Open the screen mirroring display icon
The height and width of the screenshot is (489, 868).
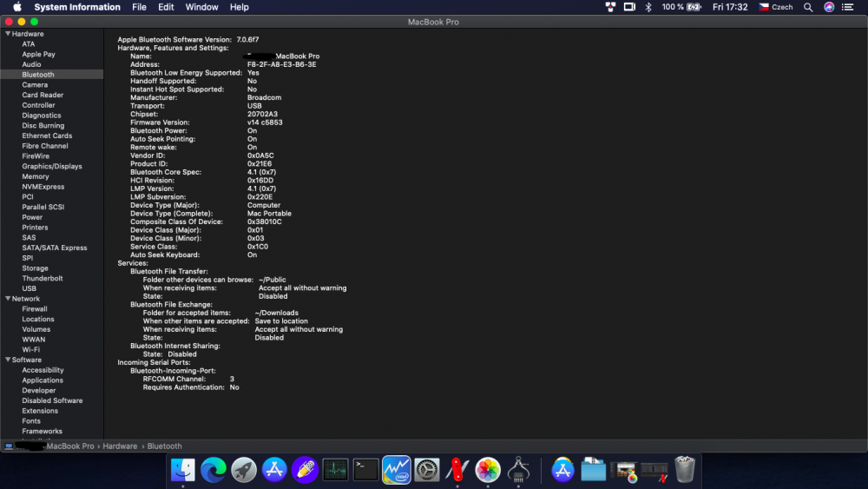tap(629, 7)
